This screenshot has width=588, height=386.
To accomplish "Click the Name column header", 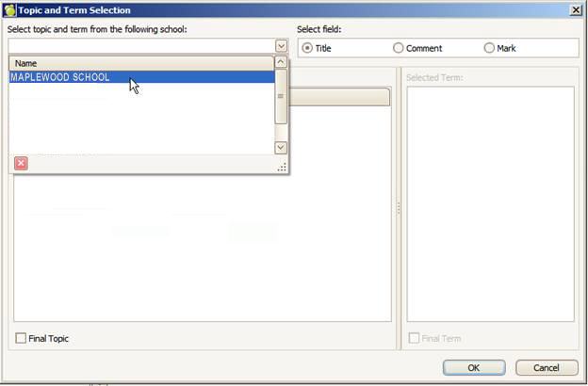I will coord(141,63).
